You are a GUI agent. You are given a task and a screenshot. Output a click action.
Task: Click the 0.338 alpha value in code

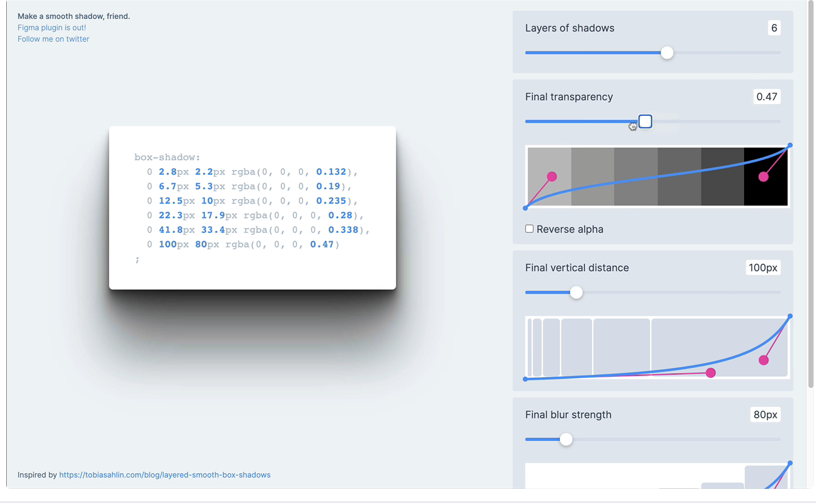(x=344, y=230)
